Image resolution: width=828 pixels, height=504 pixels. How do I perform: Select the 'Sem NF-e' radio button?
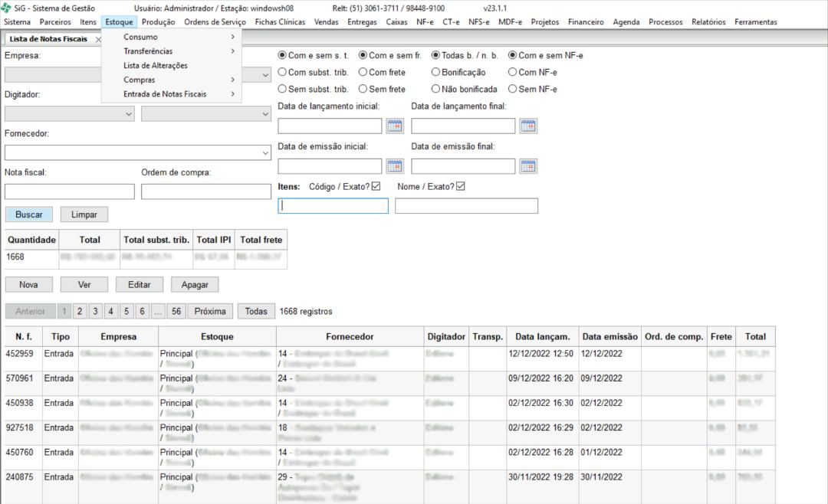(x=513, y=89)
